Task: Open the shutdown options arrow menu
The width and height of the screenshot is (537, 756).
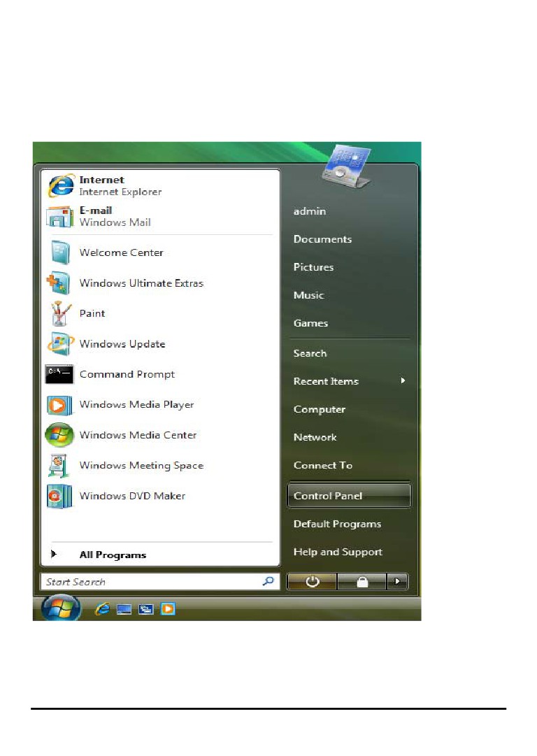Action: pos(397,581)
